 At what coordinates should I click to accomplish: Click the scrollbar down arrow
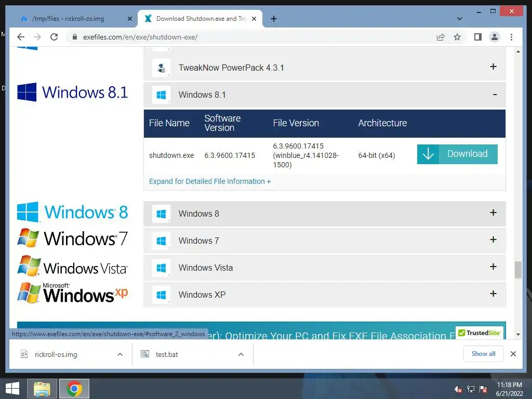[518, 334]
